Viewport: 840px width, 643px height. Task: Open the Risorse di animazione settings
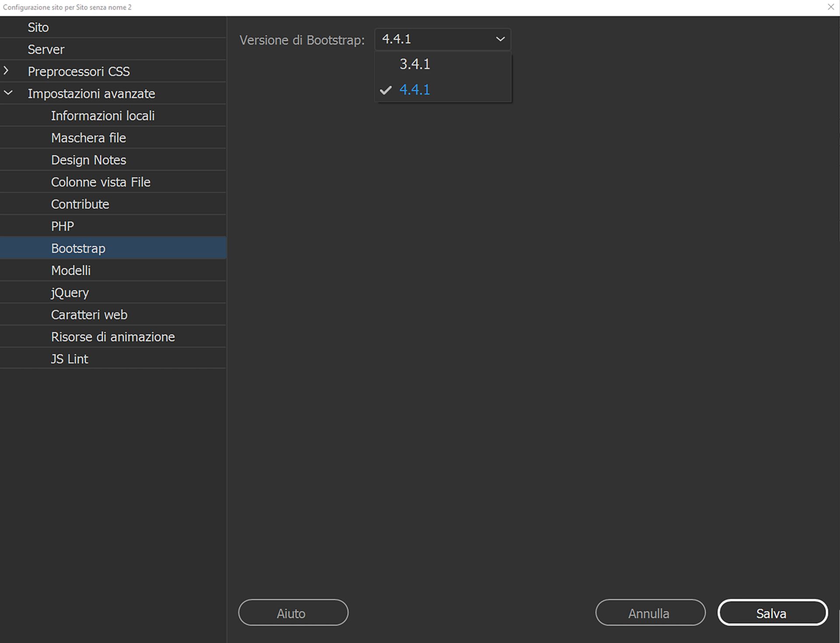tap(112, 336)
